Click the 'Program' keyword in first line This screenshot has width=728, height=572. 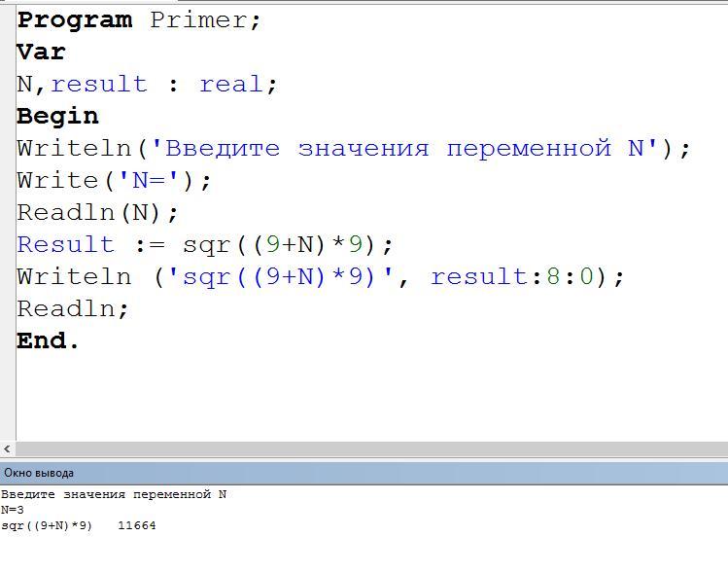tap(75, 20)
